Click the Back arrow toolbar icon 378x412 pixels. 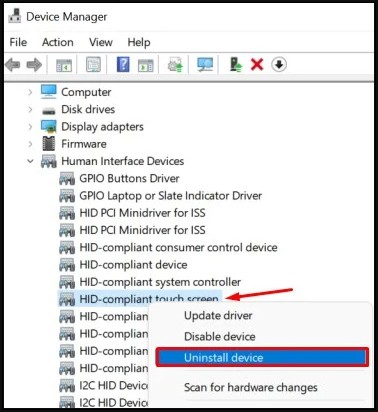point(13,64)
